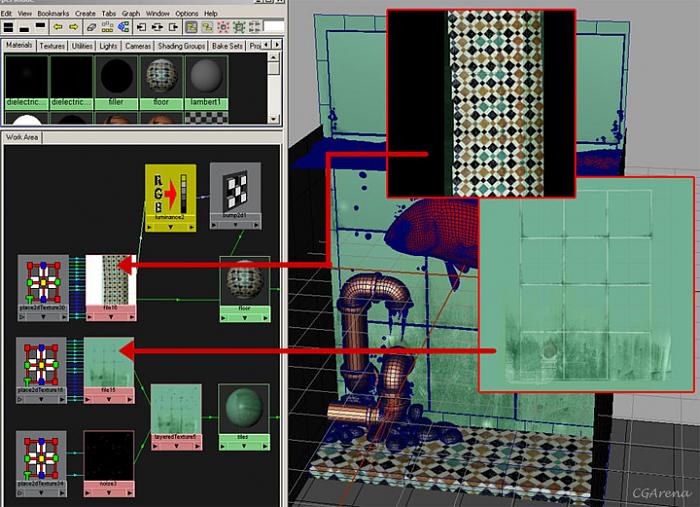
Task: Select the floor material node in Work Area
Action: 245,289
